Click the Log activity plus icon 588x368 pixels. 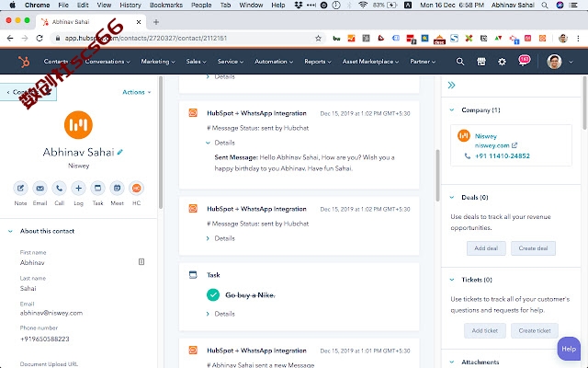(x=78, y=188)
